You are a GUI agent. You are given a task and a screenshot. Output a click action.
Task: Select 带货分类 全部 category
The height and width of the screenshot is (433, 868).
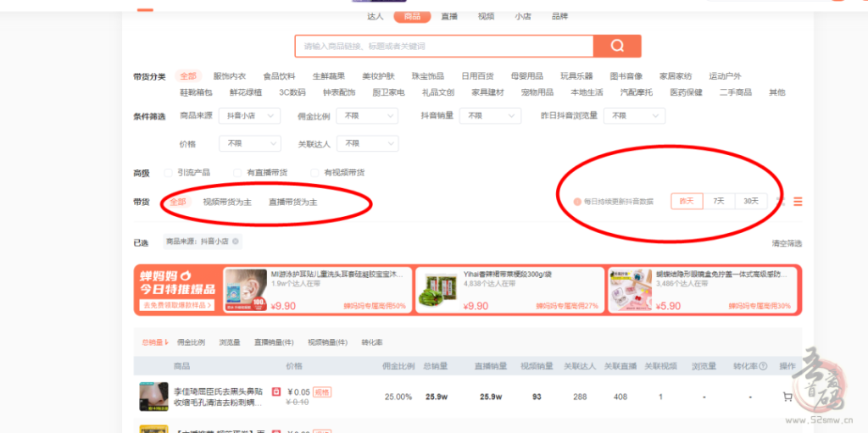pos(188,76)
